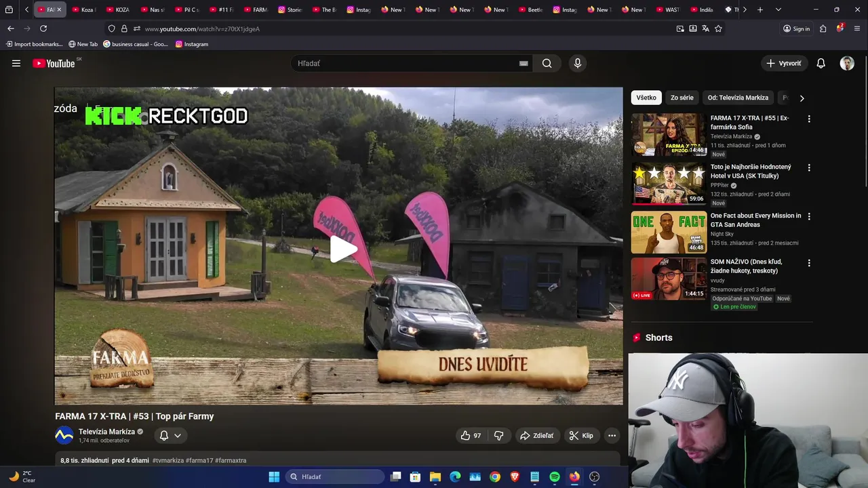The height and width of the screenshot is (488, 868).
Task: Go back in browser history
Action: pyautogui.click(x=10, y=28)
